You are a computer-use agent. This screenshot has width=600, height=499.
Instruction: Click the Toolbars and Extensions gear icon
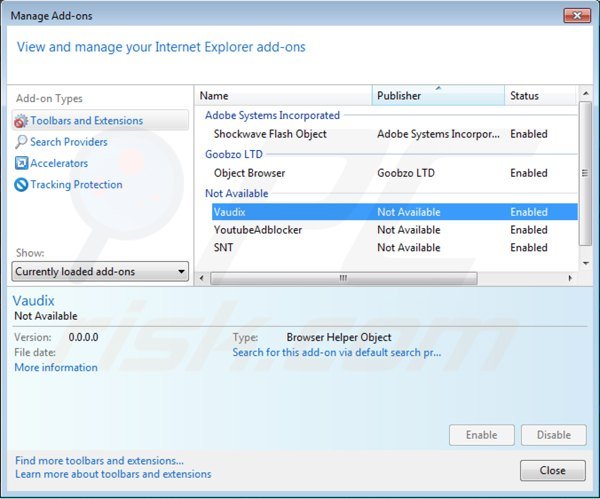[21, 121]
